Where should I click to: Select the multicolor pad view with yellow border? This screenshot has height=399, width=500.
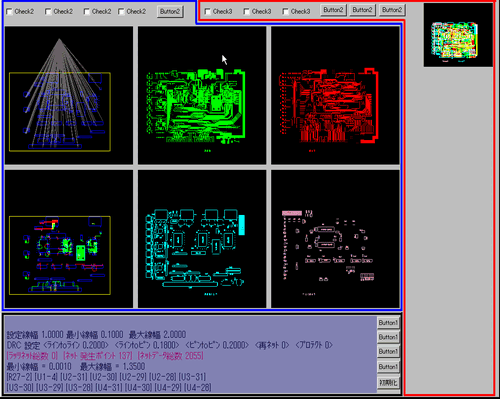click(x=69, y=239)
